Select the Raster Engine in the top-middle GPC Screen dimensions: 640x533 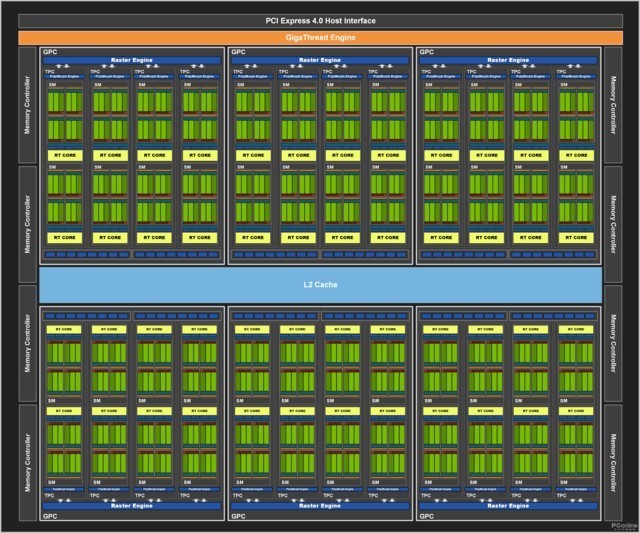319,60
